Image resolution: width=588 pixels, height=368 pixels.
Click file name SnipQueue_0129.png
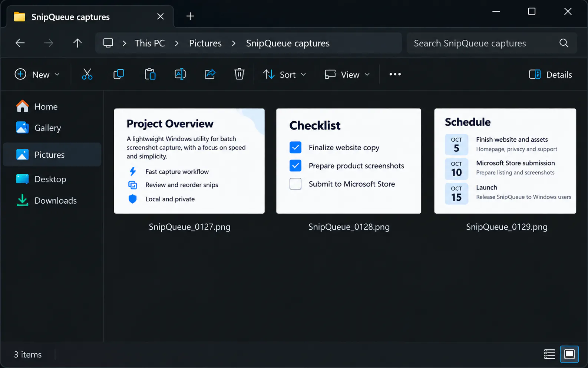507,227
